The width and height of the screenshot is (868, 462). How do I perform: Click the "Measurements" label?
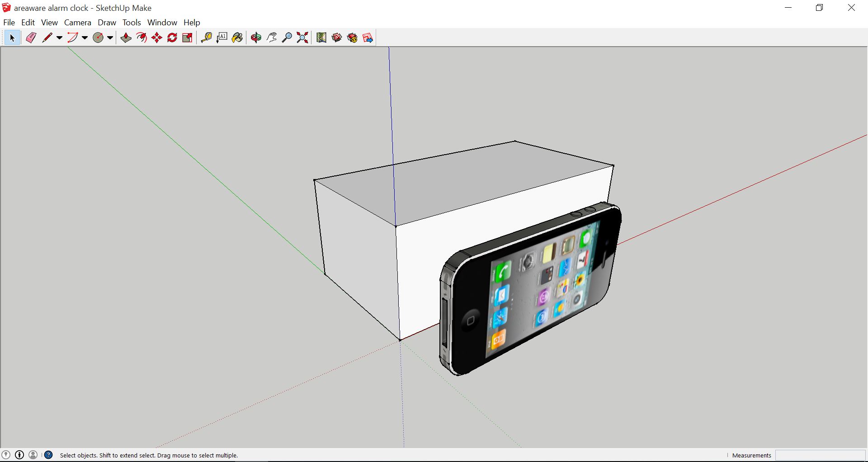pyautogui.click(x=751, y=455)
